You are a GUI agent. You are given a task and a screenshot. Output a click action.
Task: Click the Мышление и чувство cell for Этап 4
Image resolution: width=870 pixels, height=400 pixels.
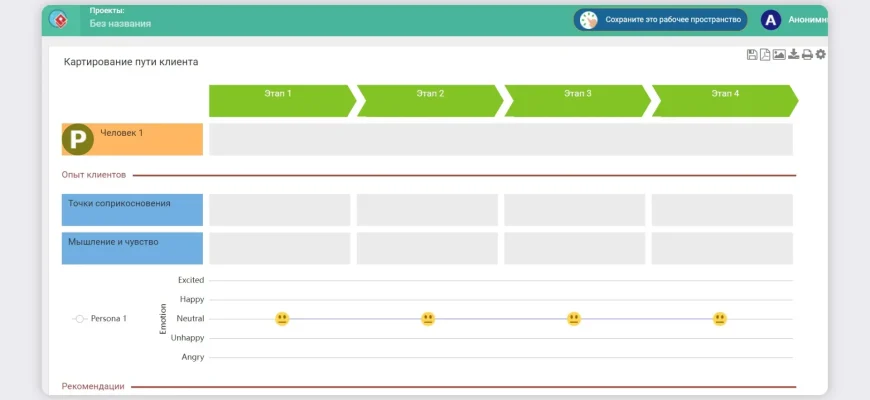pyautogui.click(x=721, y=248)
